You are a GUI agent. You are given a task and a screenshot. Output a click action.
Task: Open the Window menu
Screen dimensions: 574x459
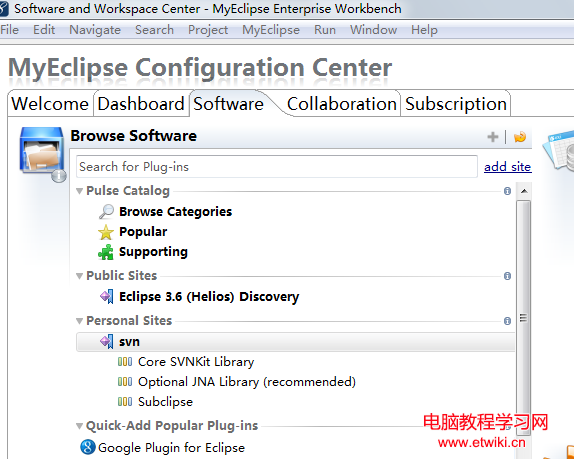tap(373, 30)
